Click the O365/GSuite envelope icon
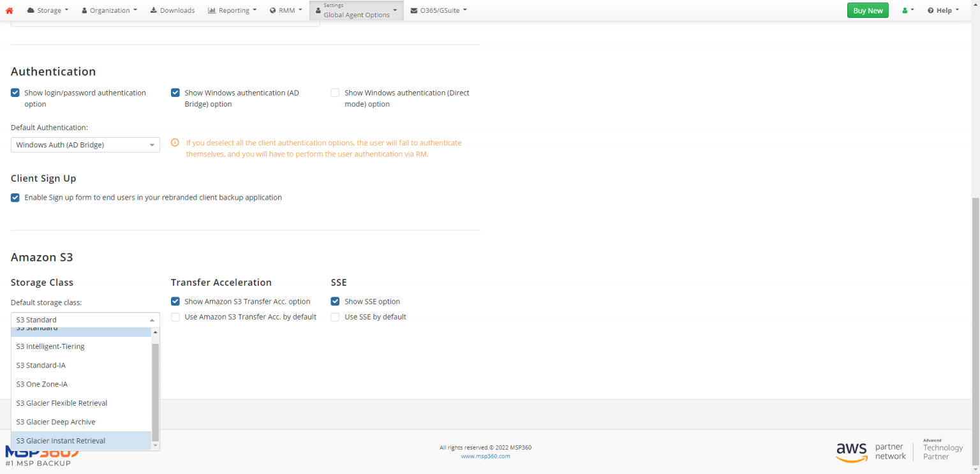 click(x=413, y=10)
